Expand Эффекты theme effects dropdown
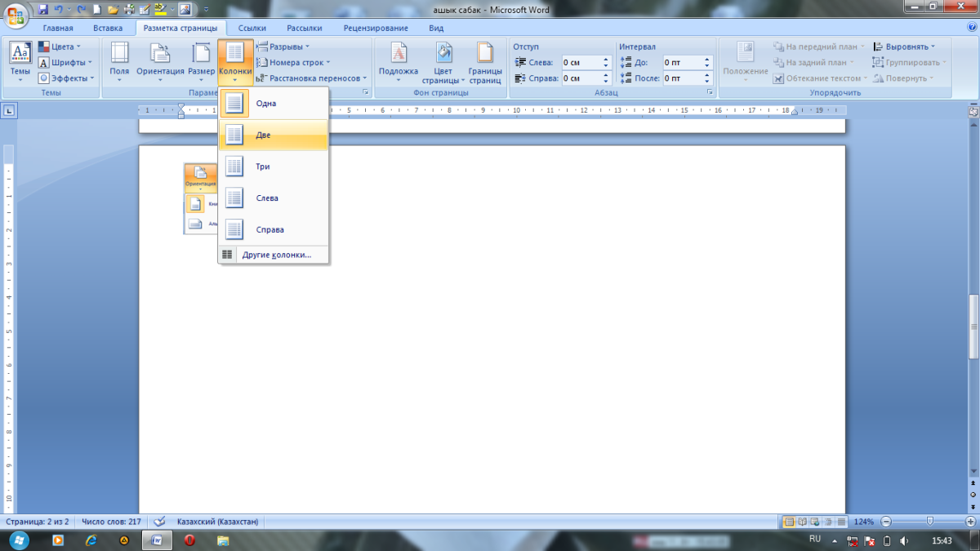This screenshot has height=551, width=980. 66,78
